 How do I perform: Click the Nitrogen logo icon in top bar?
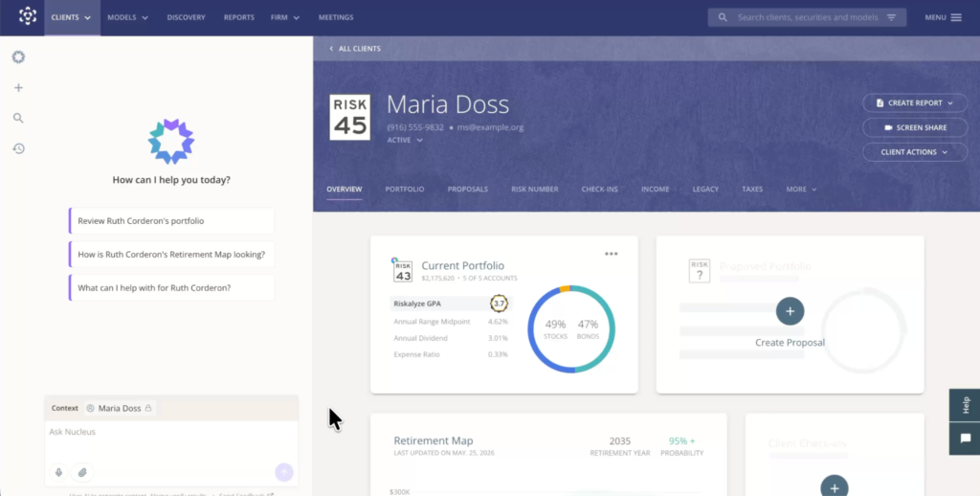(28, 17)
